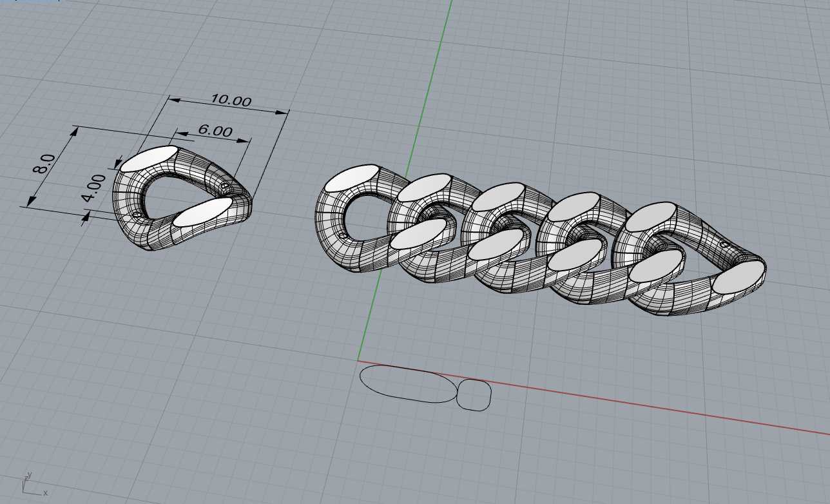Screen dimensions: 830x504
Task: Select the 6.00 dimension text
Action: pos(215,130)
